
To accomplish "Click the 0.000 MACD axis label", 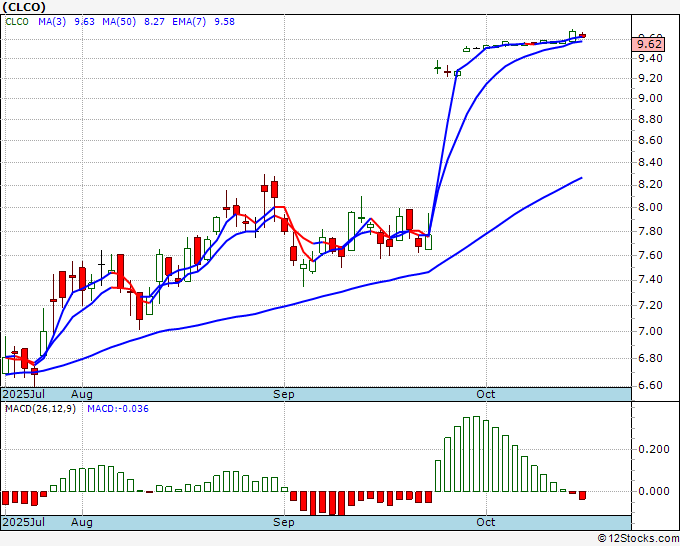I will point(654,491).
